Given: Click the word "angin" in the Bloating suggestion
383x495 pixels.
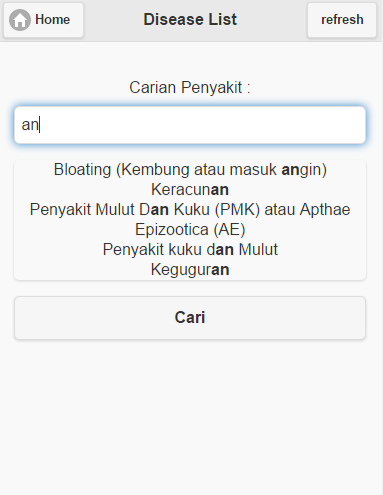Looking at the screenshot, I should (x=303, y=170).
